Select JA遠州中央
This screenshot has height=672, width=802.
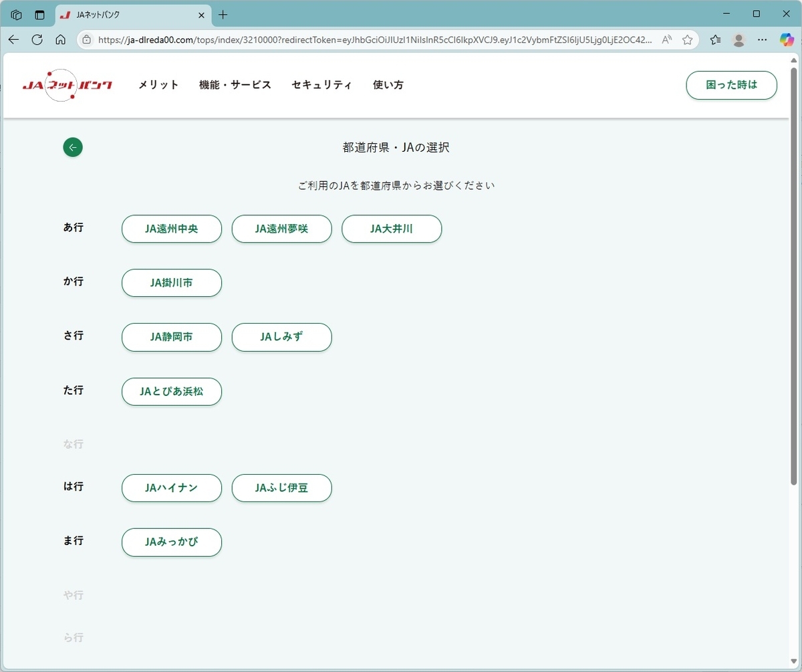click(172, 229)
